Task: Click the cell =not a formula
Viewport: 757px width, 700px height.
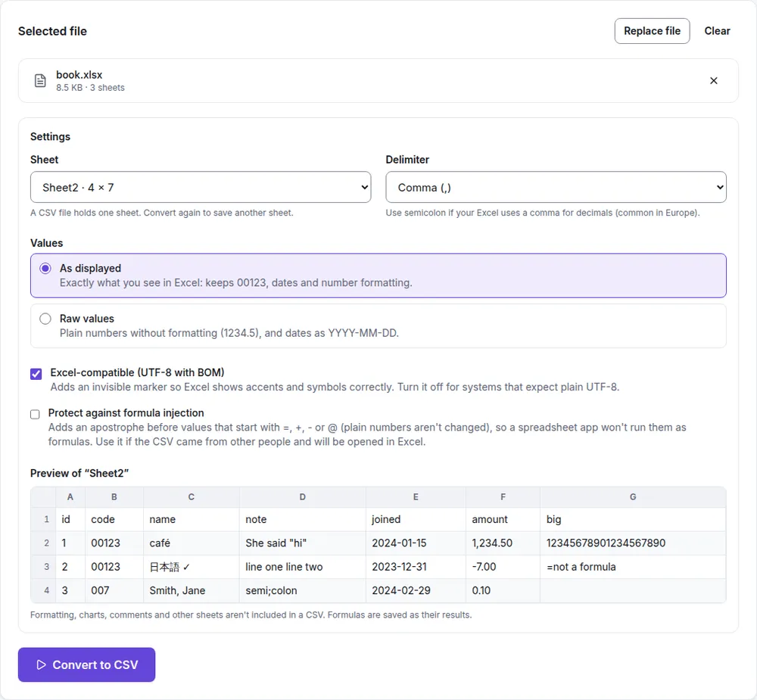Action: 633,567
